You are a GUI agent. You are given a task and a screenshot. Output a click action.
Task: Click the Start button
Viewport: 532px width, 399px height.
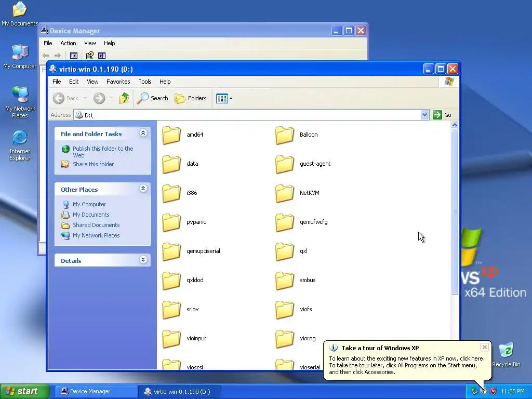point(24,391)
